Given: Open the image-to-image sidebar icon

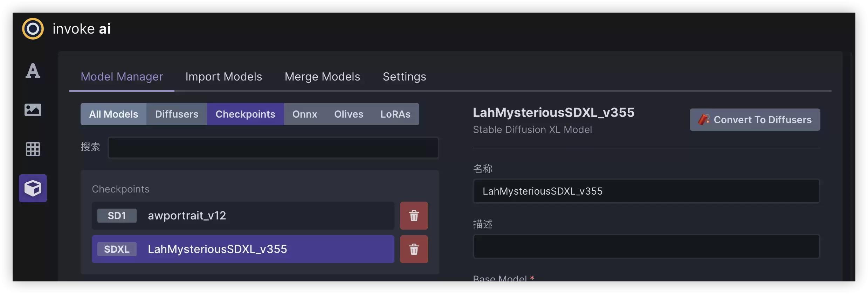Looking at the screenshot, I should [33, 110].
